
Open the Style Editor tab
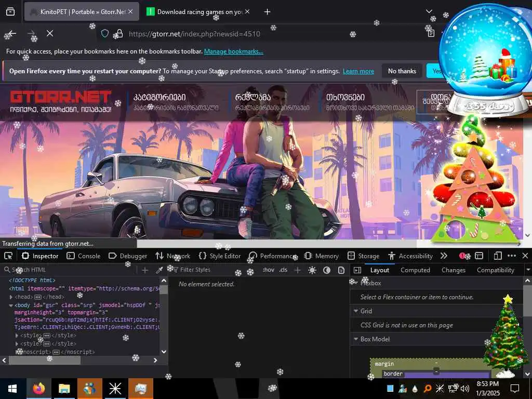pyautogui.click(x=220, y=256)
